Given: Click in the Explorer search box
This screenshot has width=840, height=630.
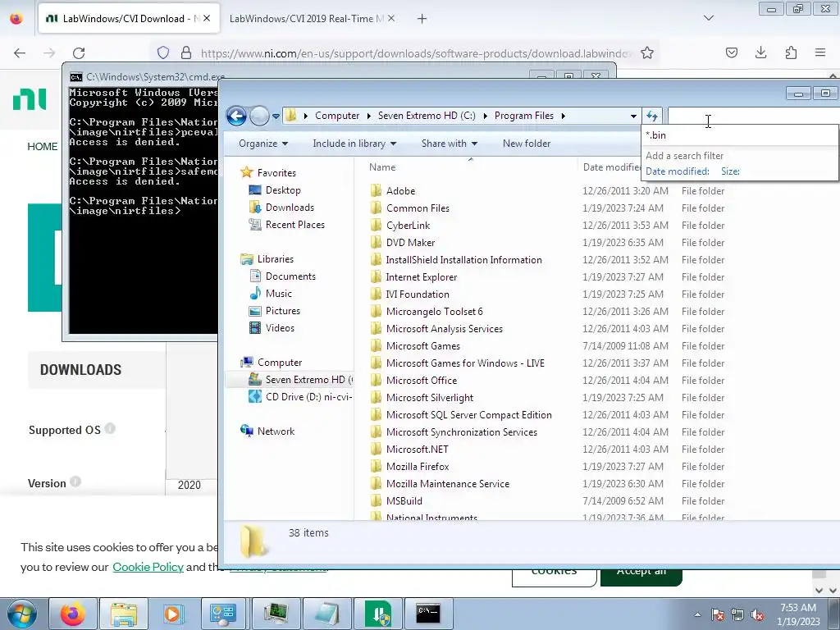Looking at the screenshot, I should coord(753,116).
